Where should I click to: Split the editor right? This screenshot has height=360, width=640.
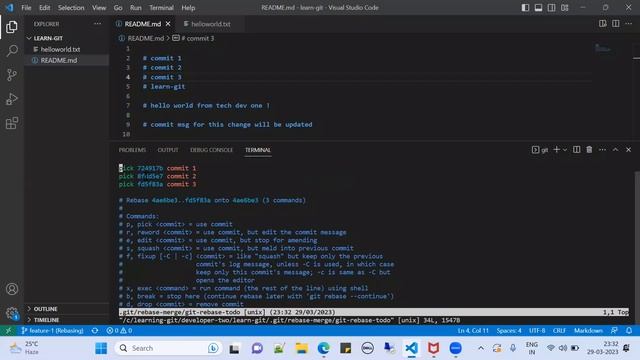[616, 24]
